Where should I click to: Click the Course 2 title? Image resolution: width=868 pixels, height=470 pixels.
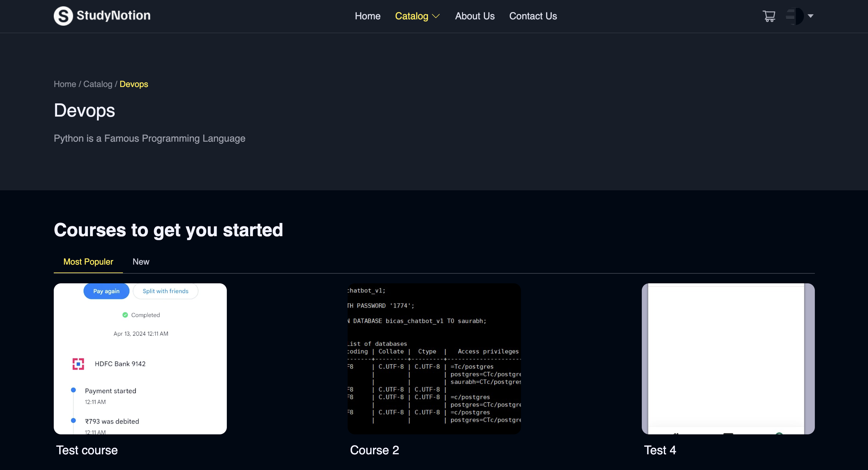[375, 450]
